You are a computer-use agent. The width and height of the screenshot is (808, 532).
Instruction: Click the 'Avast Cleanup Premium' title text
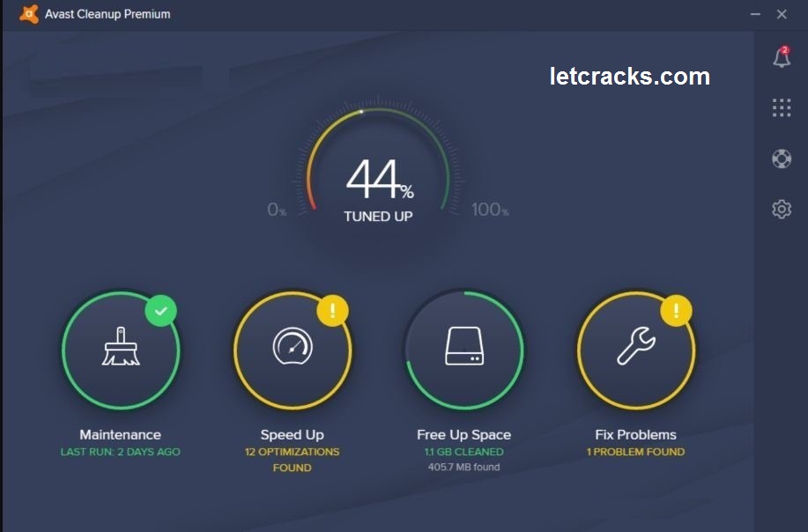coord(107,14)
